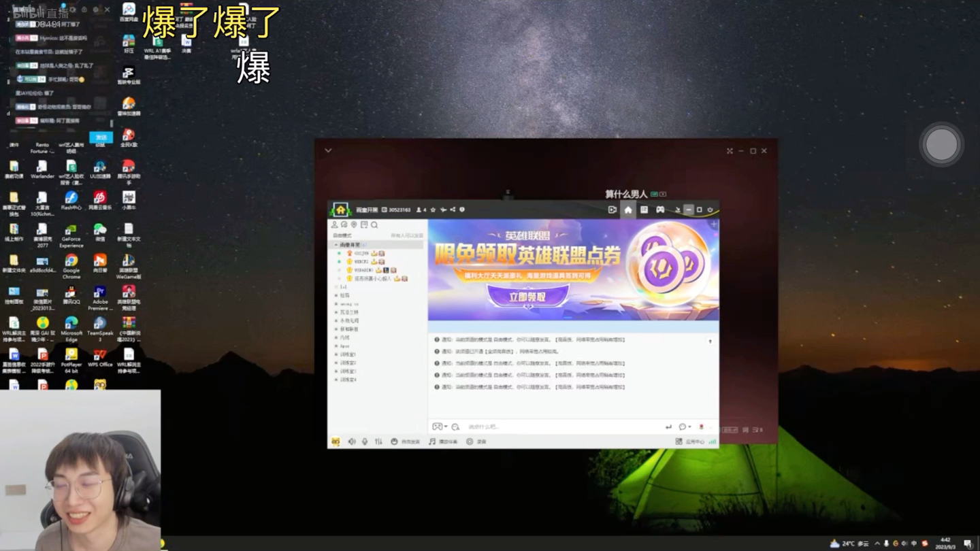The image size is (980, 551).
Task: Select the 内战 sub-channel
Action: (344, 337)
